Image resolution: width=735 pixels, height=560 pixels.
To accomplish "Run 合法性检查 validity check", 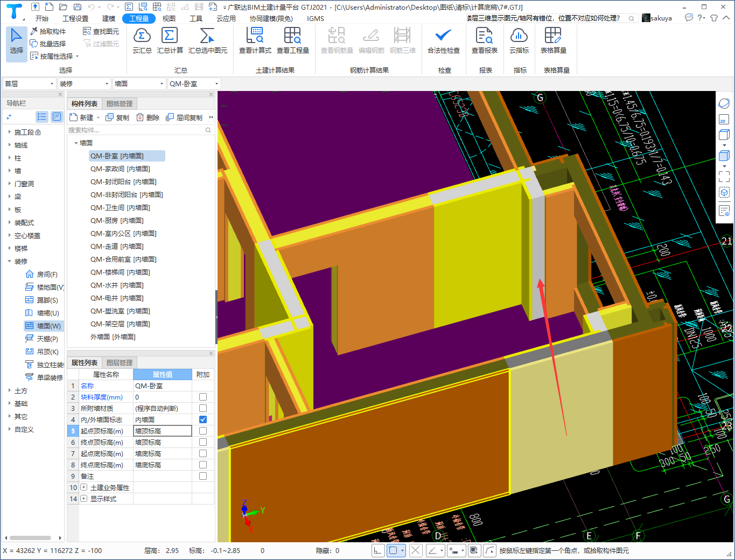I will 443,41.
